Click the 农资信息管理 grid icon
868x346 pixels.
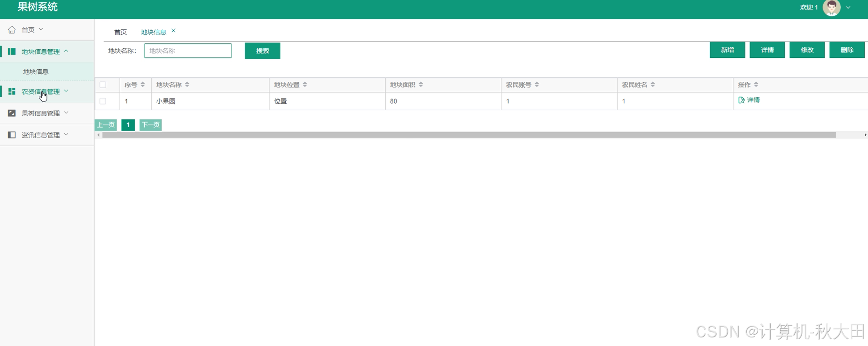[12, 91]
